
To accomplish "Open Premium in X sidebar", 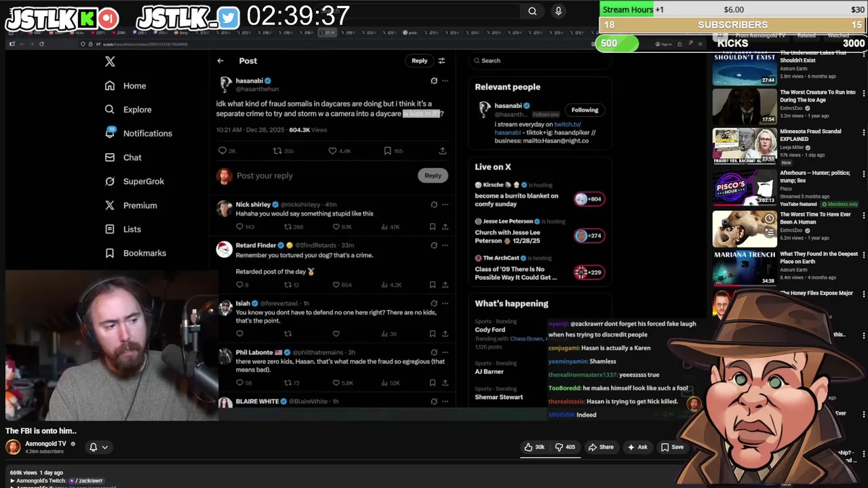I will point(131,205).
